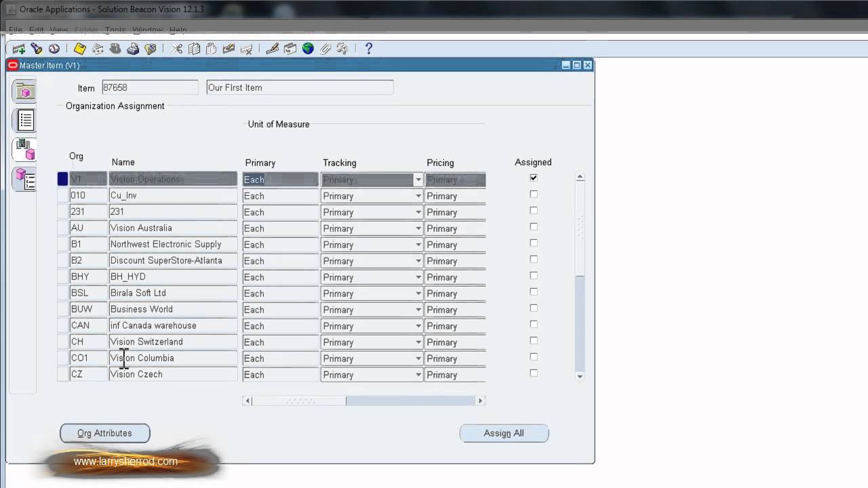Open the Edit menu
The width and height of the screenshot is (868, 488).
coord(37,30)
